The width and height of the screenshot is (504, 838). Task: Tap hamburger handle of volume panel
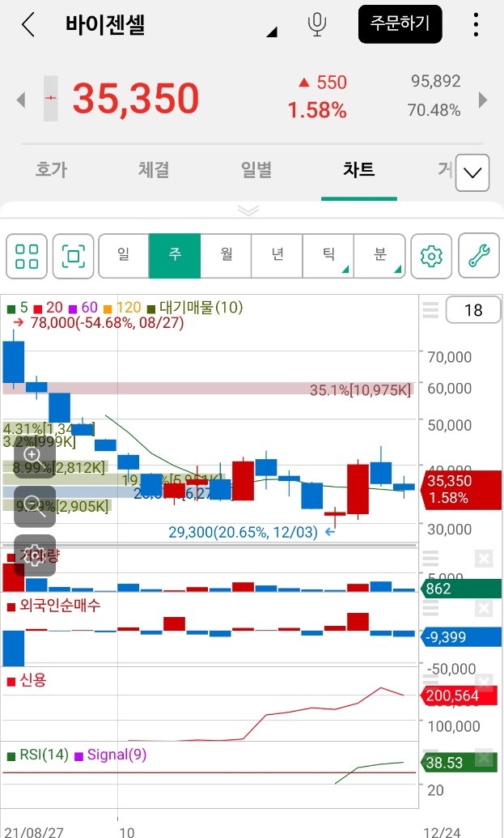430,559
